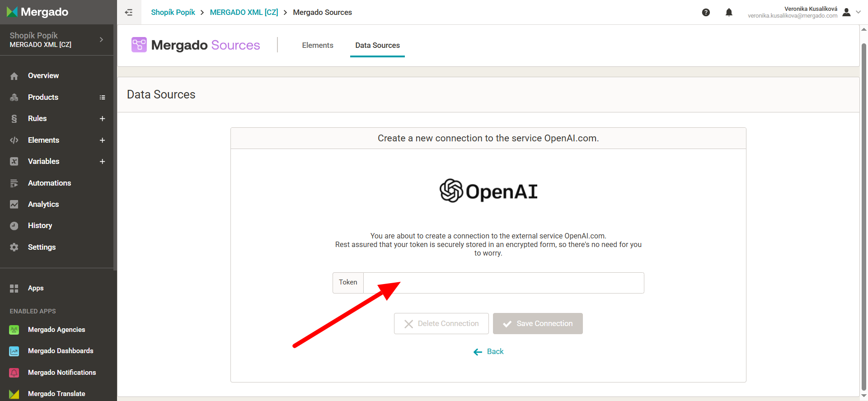Click the Overview home icon
The height and width of the screenshot is (401, 868).
[x=14, y=76]
